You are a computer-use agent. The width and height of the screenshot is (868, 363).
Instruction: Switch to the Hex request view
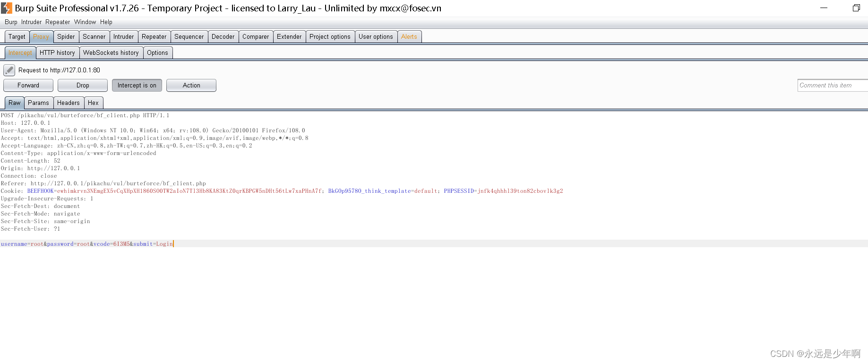pos(93,103)
